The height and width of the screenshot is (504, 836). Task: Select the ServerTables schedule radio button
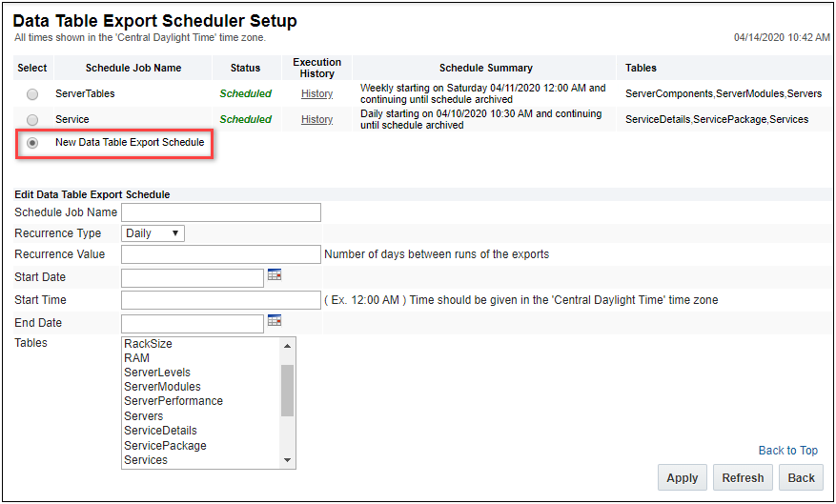pyautogui.click(x=33, y=94)
